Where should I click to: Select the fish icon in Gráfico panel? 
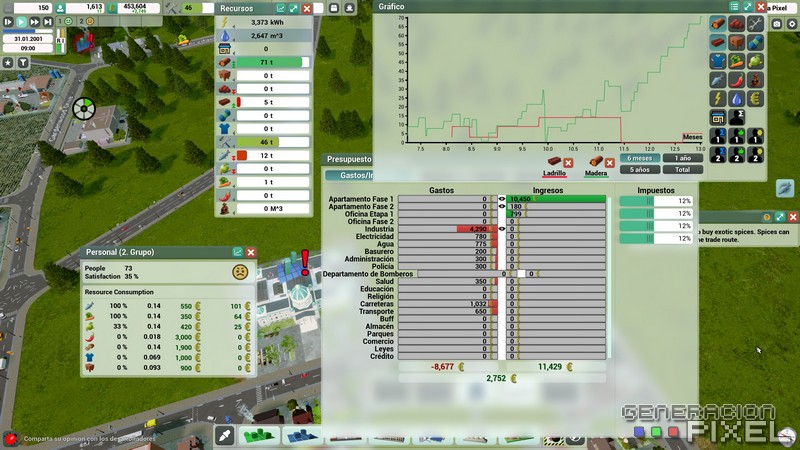718,80
